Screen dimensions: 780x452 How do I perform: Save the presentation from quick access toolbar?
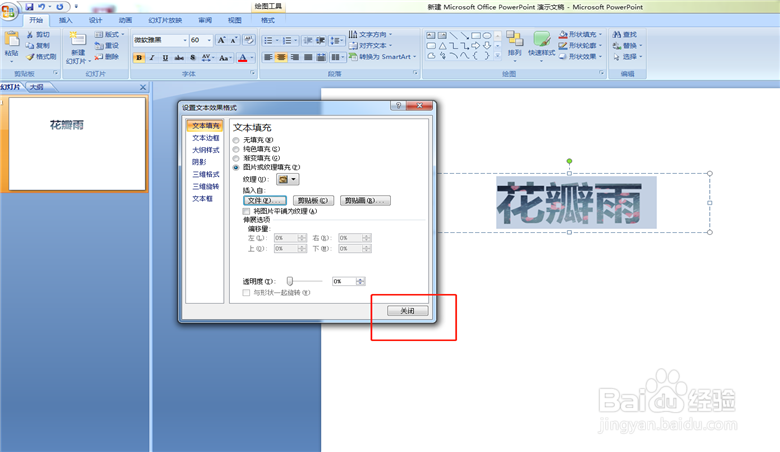click(29, 6)
